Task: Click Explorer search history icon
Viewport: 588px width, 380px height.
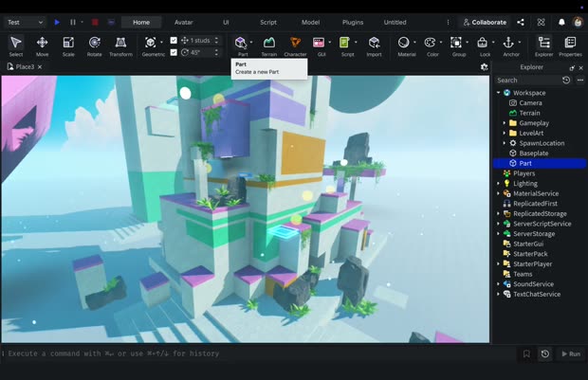Action: pyautogui.click(x=566, y=80)
